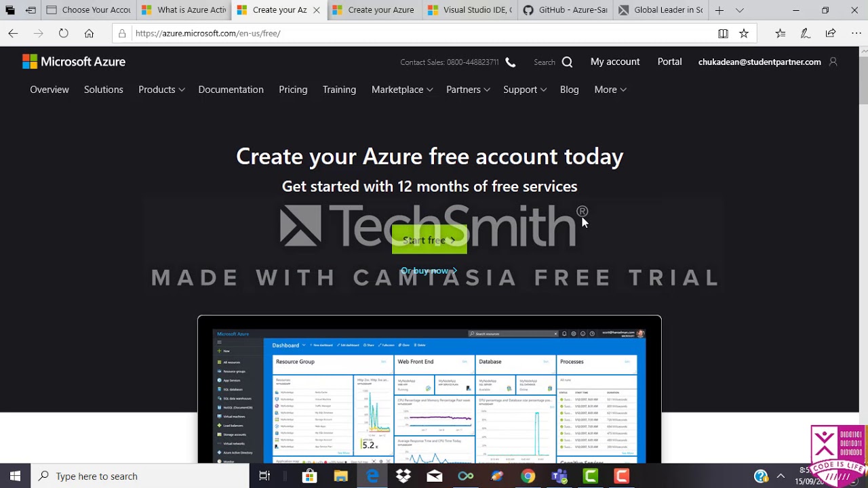The image size is (868, 488).
Task: Open Documentation nav item
Action: tap(231, 89)
